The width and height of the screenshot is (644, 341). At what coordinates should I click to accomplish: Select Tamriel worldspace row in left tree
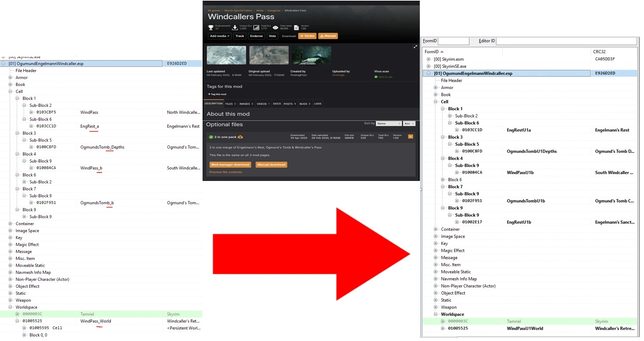pyautogui.click(x=101, y=314)
